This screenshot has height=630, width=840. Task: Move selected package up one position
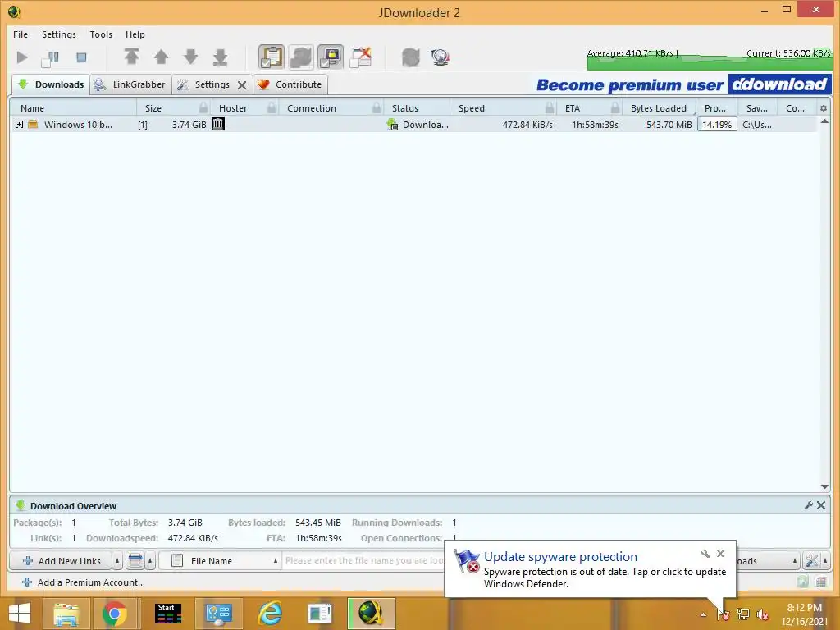[161, 57]
